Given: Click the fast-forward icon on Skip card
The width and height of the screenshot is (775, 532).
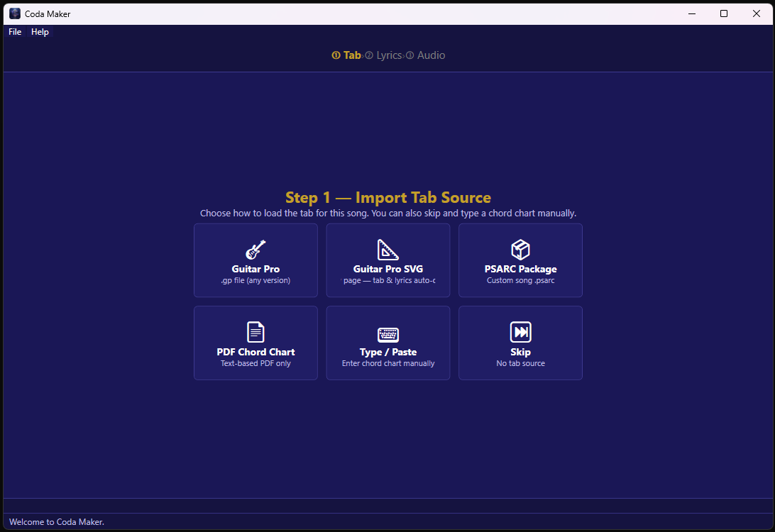Looking at the screenshot, I should pyautogui.click(x=520, y=332).
